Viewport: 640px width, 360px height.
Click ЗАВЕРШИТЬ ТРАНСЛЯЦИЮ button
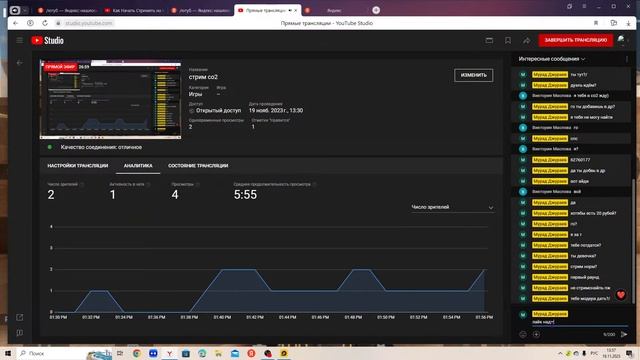[576, 40]
